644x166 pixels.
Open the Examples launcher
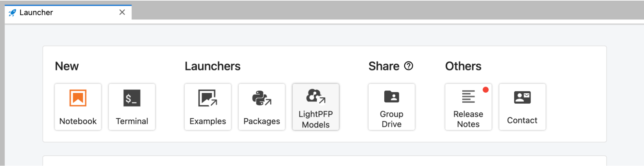click(x=208, y=107)
